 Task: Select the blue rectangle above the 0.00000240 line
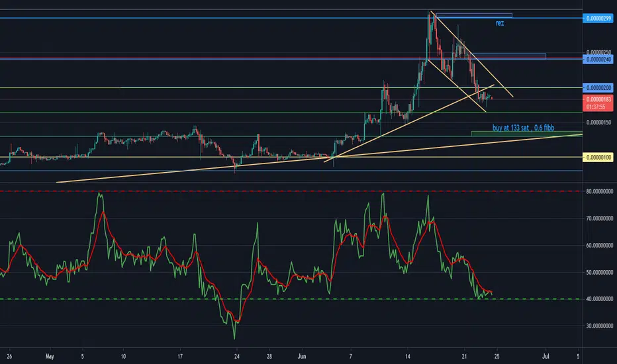click(x=509, y=56)
